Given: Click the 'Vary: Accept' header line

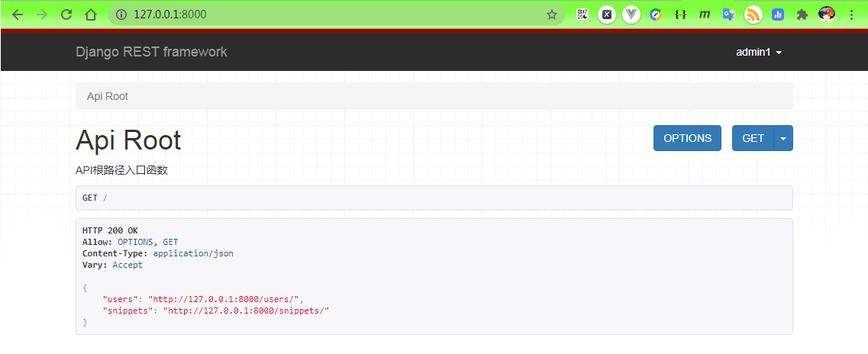Looking at the screenshot, I should (x=112, y=265).
